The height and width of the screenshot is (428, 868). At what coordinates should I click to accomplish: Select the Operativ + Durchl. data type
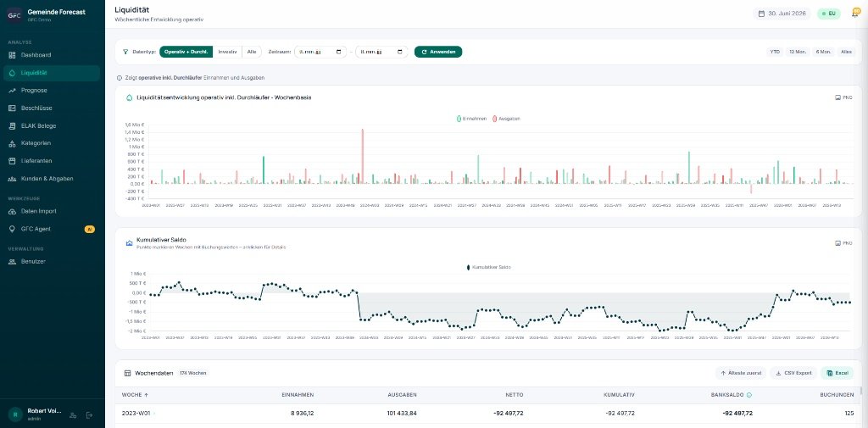coord(186,52)
